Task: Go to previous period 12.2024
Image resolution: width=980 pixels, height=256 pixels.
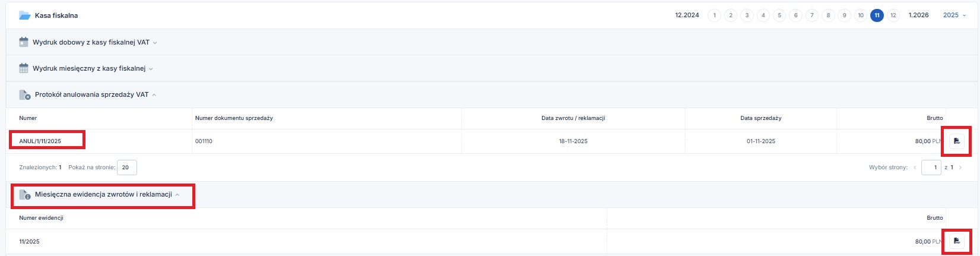Action: coord(687,15)
